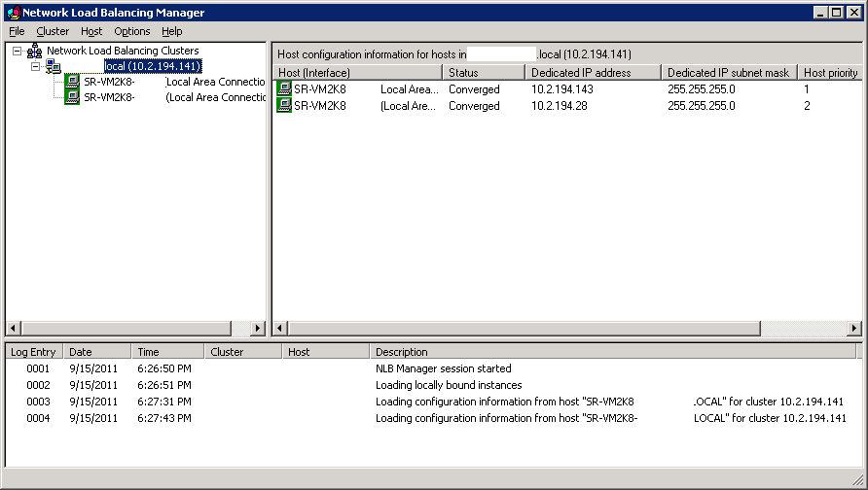This screenshot has width=868, height=490.
Task: Select log entry 0003 in the log
Action: pyautogui.click(x=38, y=402)
